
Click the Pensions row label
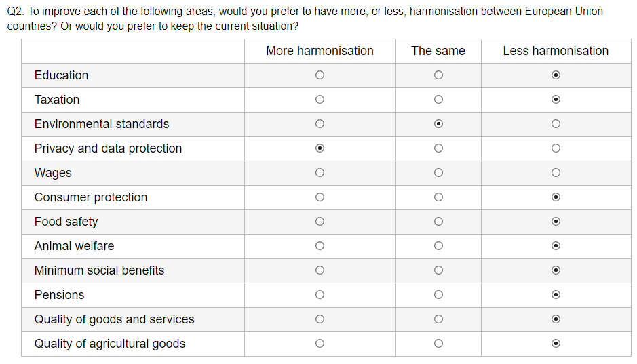point(60,295)
